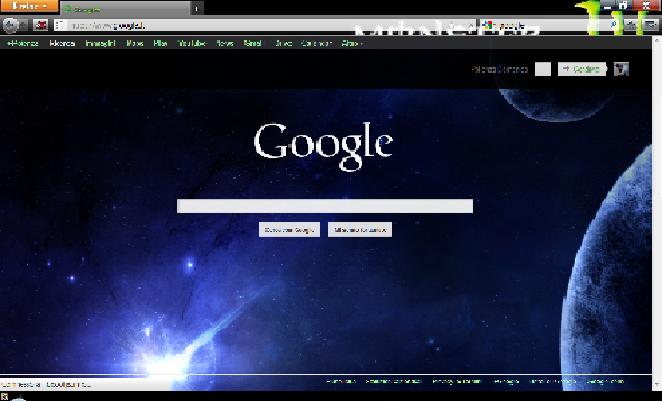Go forward with the browser forward arrow
The height and width of the screenshot is (401, 662).
23,25
